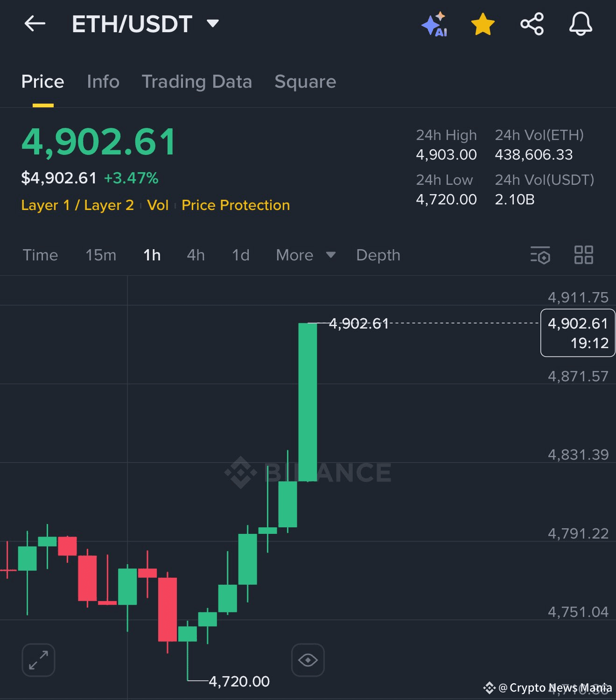Tap the back arrow icon

coord(35,23)
